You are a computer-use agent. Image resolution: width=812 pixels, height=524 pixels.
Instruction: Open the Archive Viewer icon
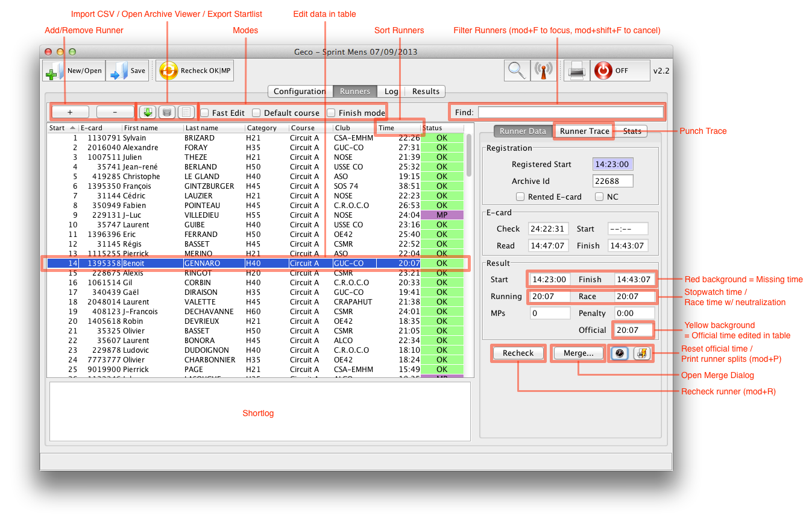click(167, 112)
